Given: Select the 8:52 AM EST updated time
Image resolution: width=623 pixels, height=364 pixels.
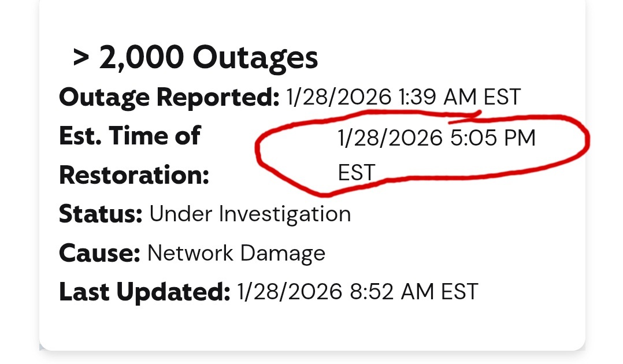Looking at the screenshot, I should click(x=414, y=292).
